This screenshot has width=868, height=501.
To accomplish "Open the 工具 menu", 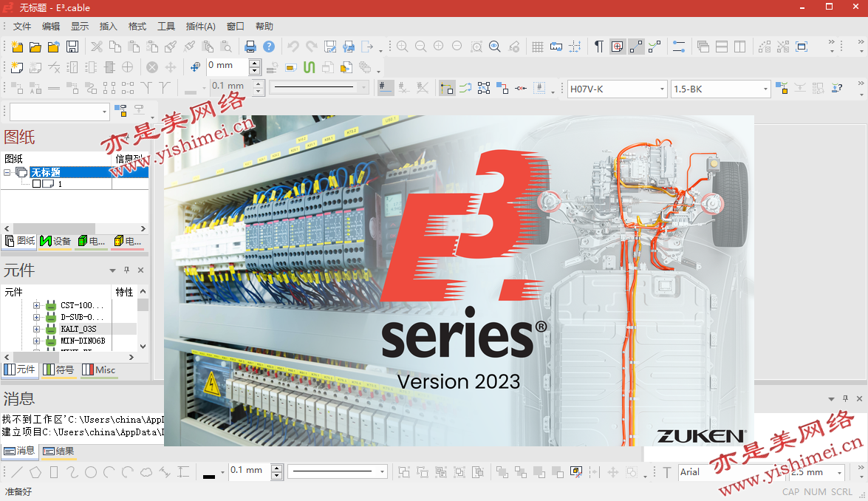I will (166, 26).
